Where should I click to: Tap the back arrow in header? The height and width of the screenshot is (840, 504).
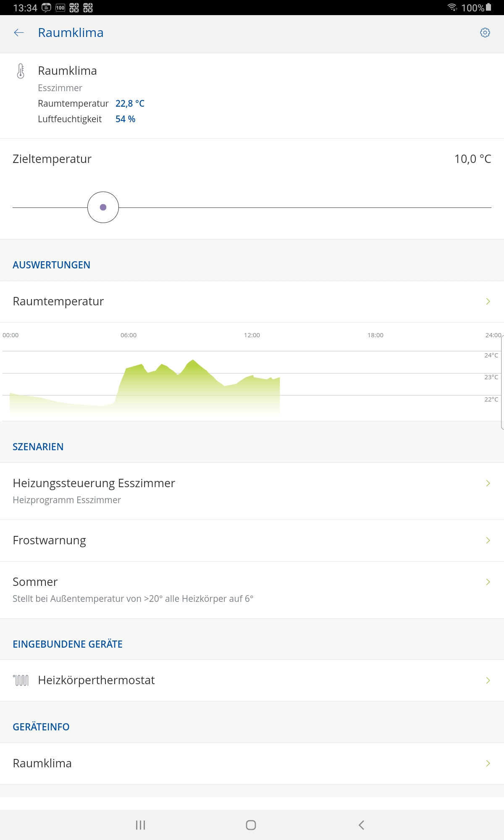click(x=19, y=33)
